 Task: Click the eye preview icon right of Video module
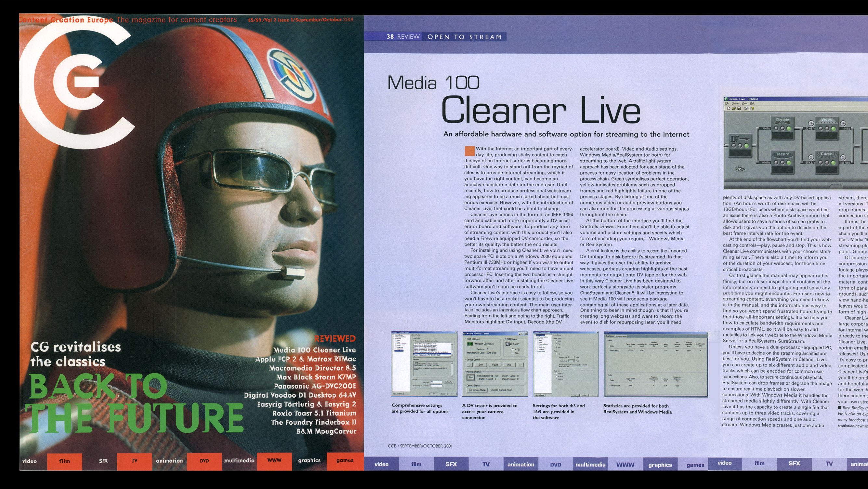[x=843, y=123]
